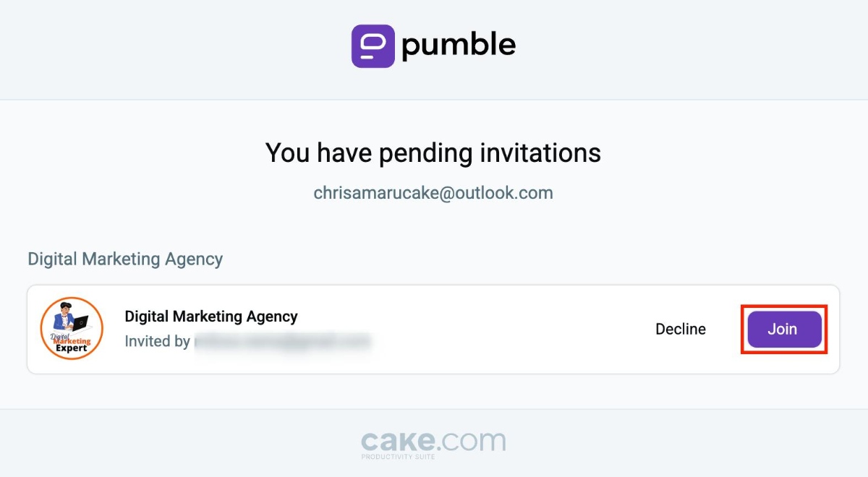Click the "Expert" text inside the avatar logo
Screen dimensions: 868x477
click(x=72, y=348)
